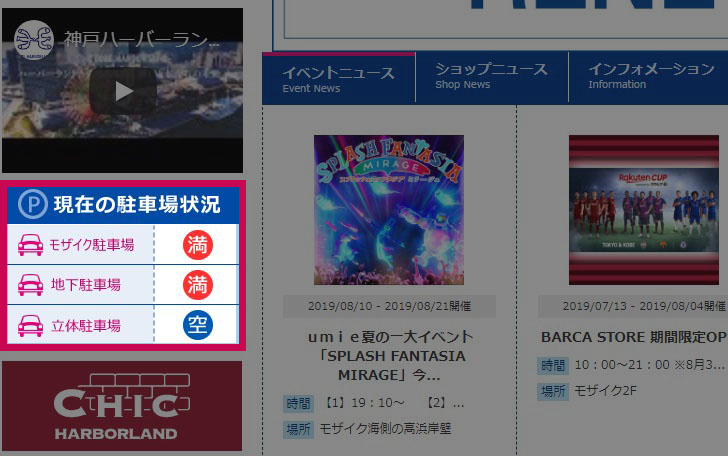Open the モザイク駐車場 link
The width and height of the screenshot is (728, 456).
click(92, 245)
